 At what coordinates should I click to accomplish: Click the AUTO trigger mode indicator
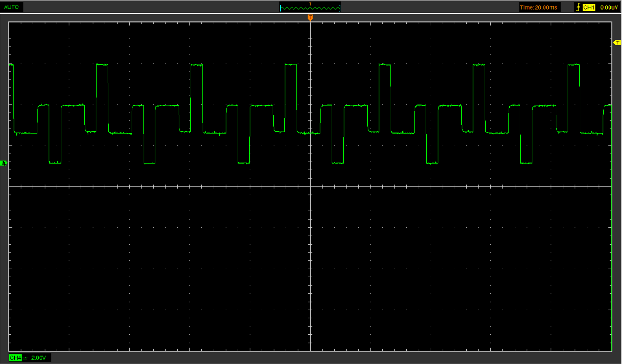12,7
